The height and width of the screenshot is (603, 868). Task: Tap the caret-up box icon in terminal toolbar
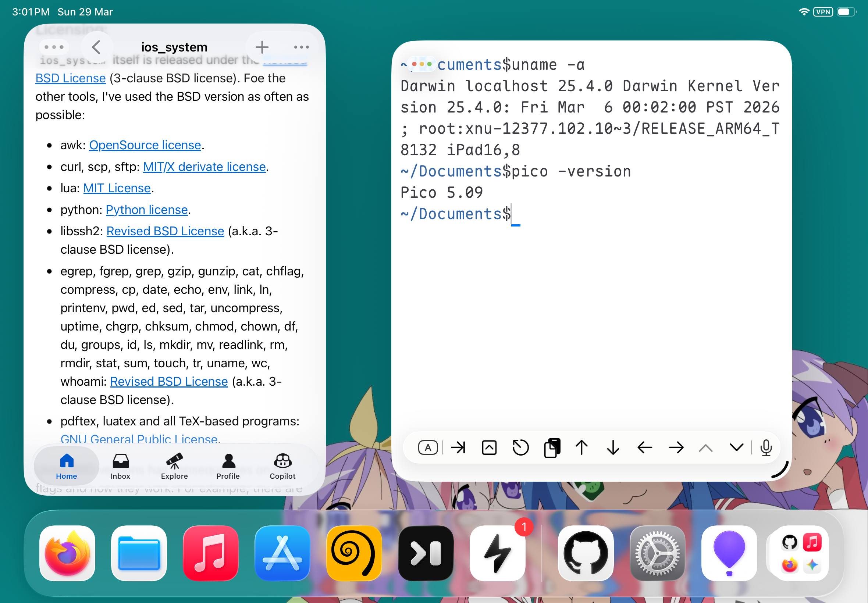[489, 448]
